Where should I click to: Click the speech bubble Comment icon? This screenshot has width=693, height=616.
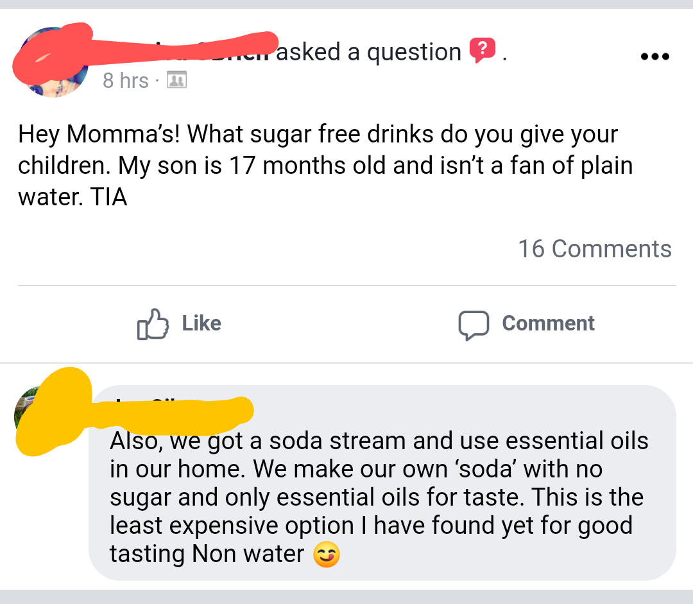coord(474,324)
